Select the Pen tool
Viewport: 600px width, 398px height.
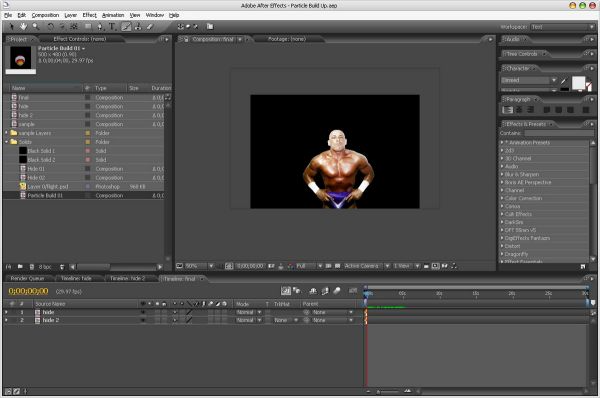pos(100,26)
